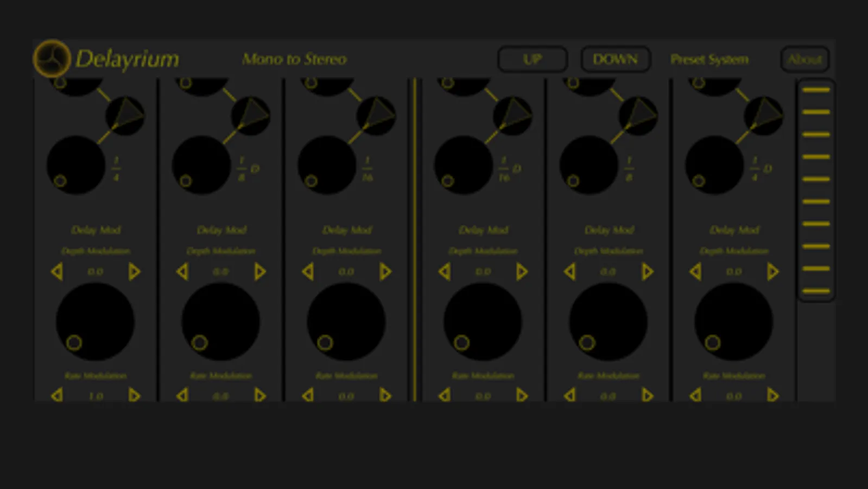Increase Depth Modulation in the 1/4 D column
The width and height of the screenshot is (868, 489).
click(772, 272)
